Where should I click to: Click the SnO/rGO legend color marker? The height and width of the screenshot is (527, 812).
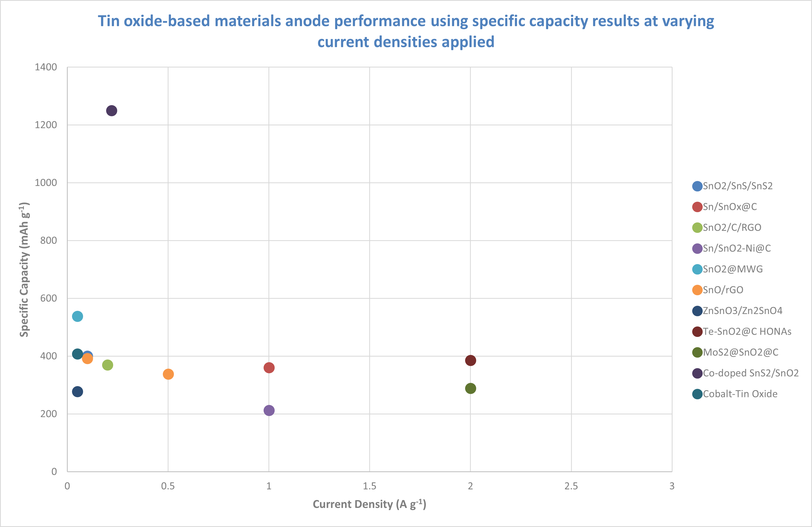click(x=697, y=290)
